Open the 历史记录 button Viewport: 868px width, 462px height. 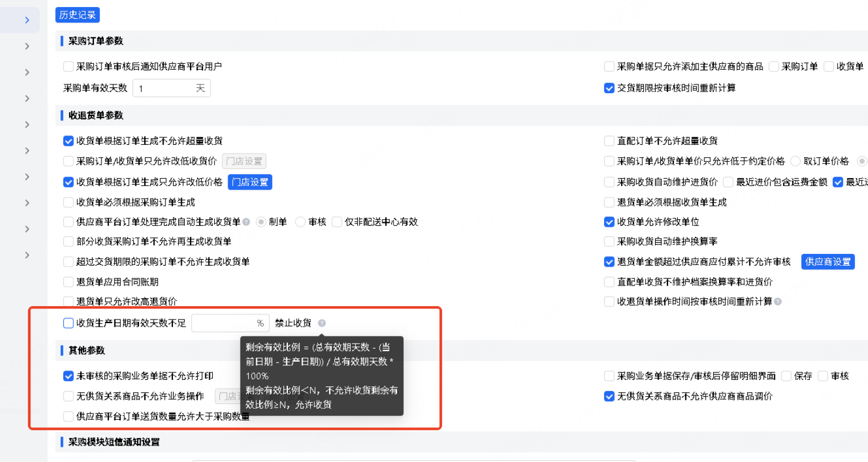tap(77, 15)
